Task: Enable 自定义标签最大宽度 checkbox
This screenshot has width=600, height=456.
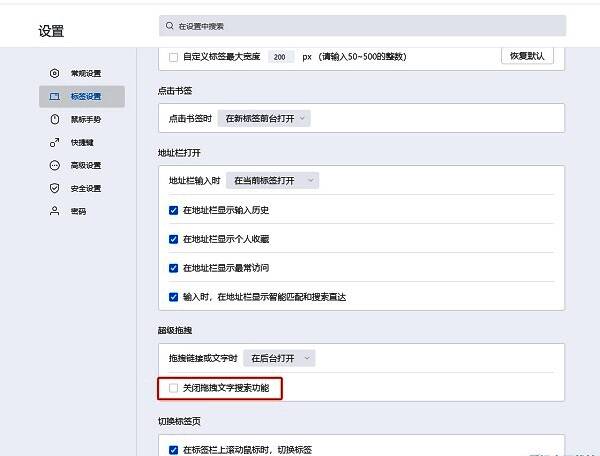Action: pyautogui.click(x=173, y=57)
